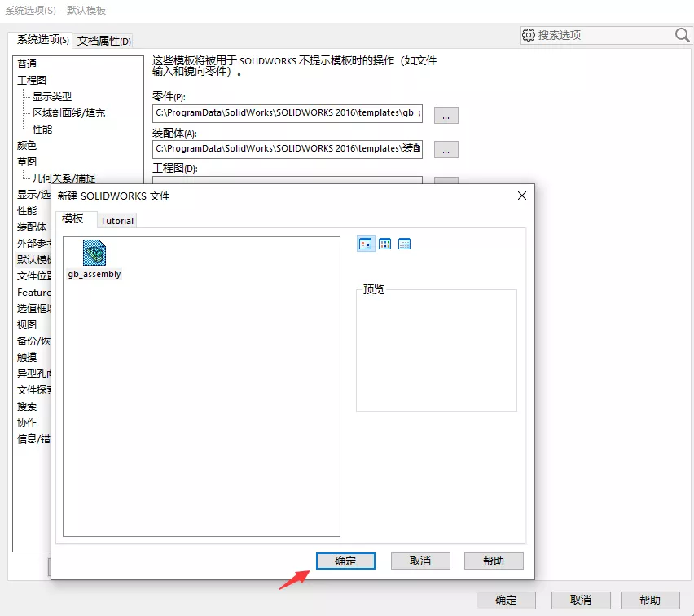Click the 预览 preview pane

(x=437, y=350)
